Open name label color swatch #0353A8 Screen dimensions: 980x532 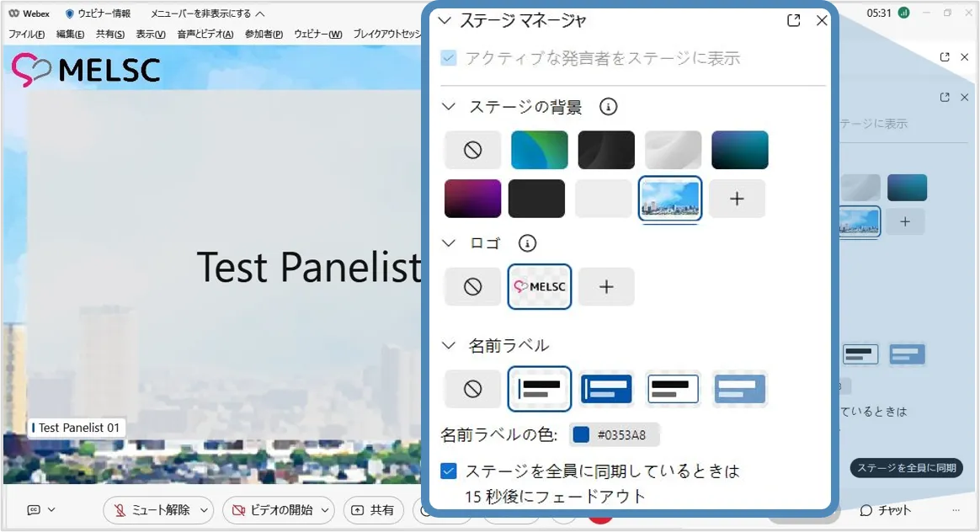[x=581, y=435]
